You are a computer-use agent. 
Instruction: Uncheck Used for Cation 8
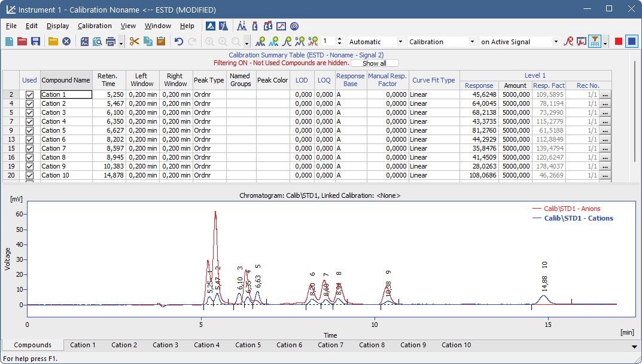pos(29,157)
